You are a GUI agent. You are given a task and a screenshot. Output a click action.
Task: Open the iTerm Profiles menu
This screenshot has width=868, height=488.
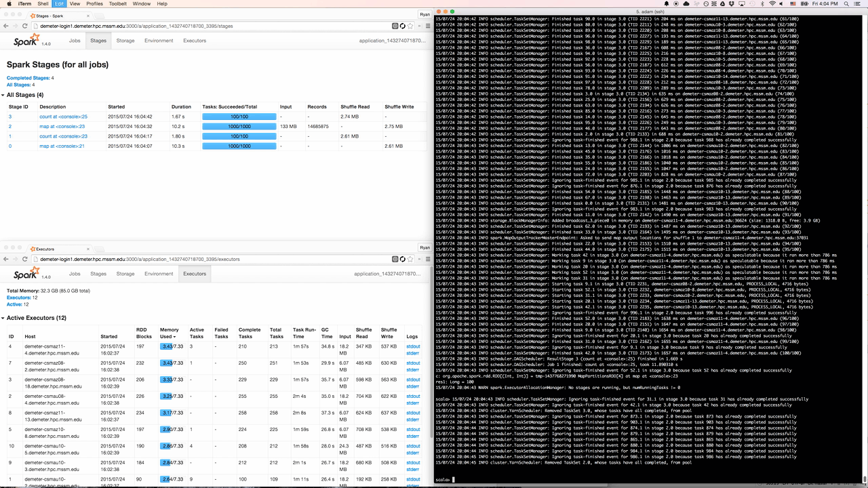pos(95,3)
